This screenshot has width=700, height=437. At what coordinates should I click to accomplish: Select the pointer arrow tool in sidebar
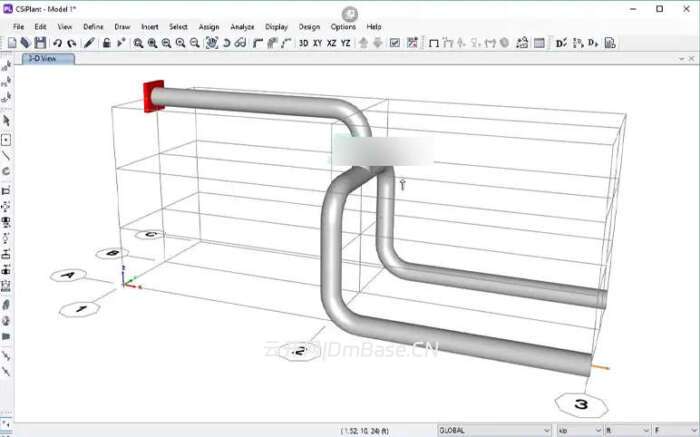6,121
